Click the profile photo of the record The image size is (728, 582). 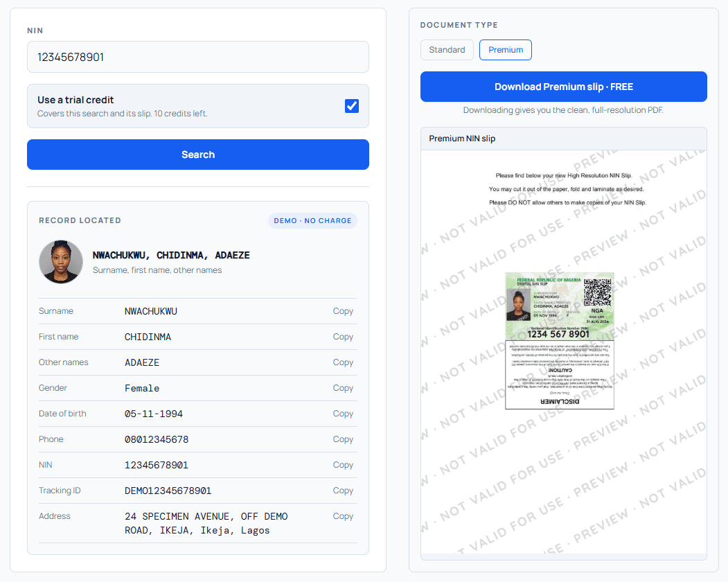pyautogui.click(x=61, y=261)
